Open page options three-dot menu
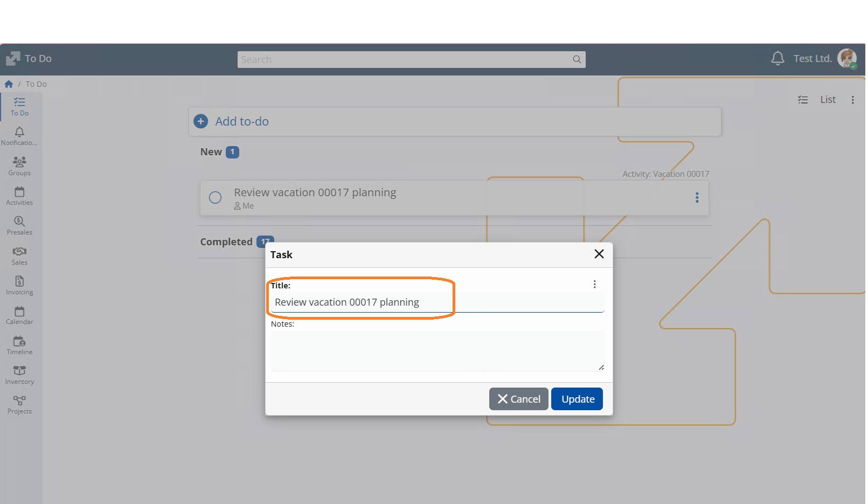Viewport: 868px width, 504px height. pyautogui.click(x=852, y=100)
